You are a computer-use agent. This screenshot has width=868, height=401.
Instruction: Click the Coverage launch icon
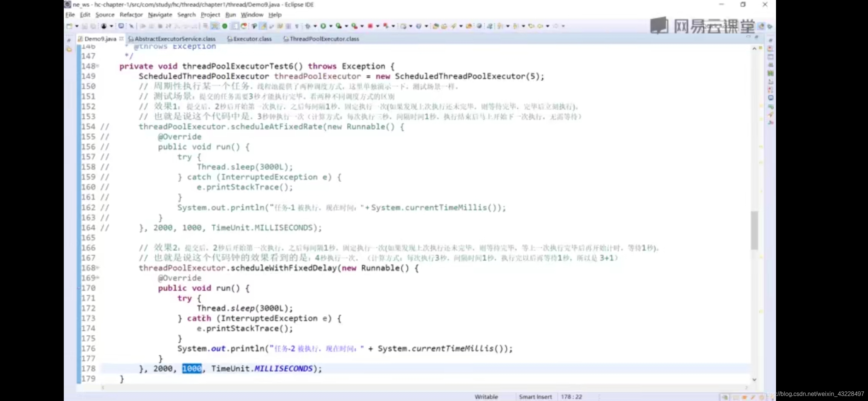(339, 26)
